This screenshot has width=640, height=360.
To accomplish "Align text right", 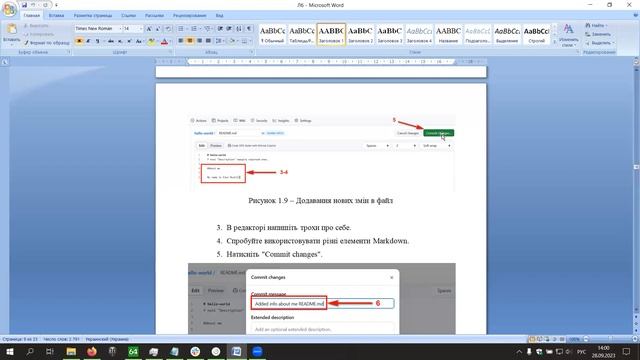I will 199,41.
